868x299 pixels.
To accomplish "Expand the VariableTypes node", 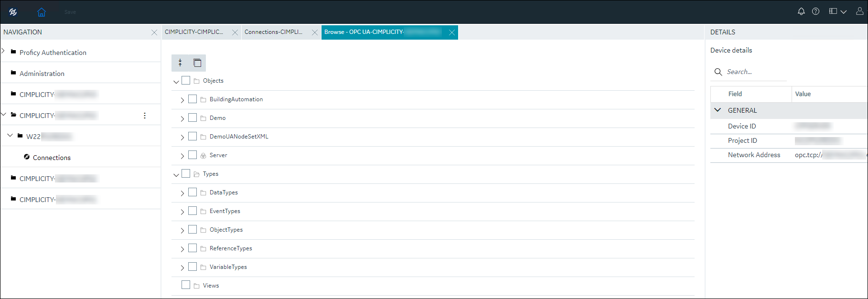I will tap(182, 268).
